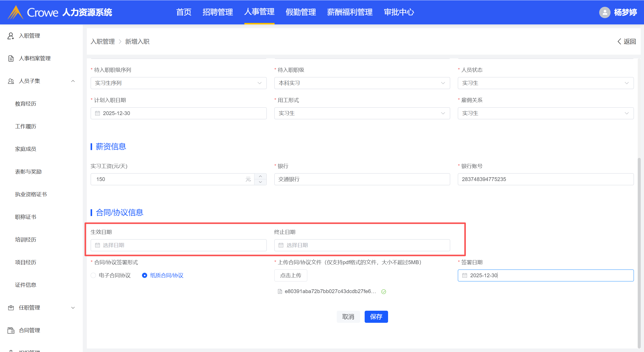This screenshot has width=644, height=352.
Task: Select 纸质合同/协议 radio option
Action: click(144, 275)
